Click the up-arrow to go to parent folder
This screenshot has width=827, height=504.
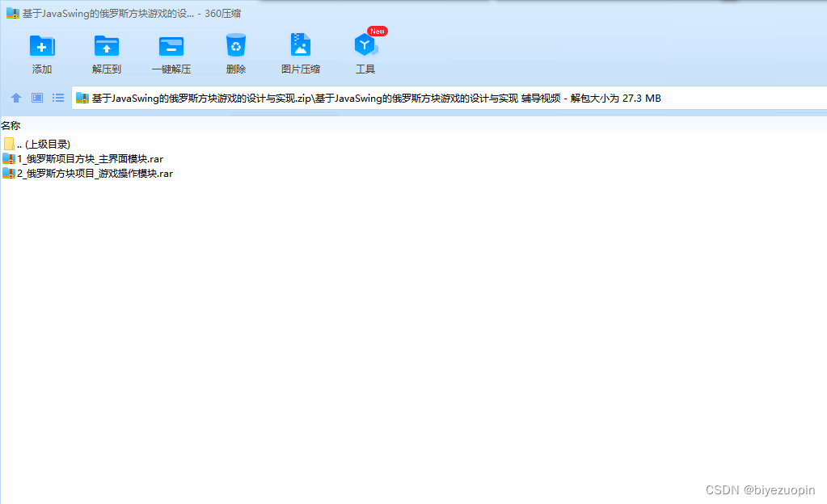click(x=15, y=97)
